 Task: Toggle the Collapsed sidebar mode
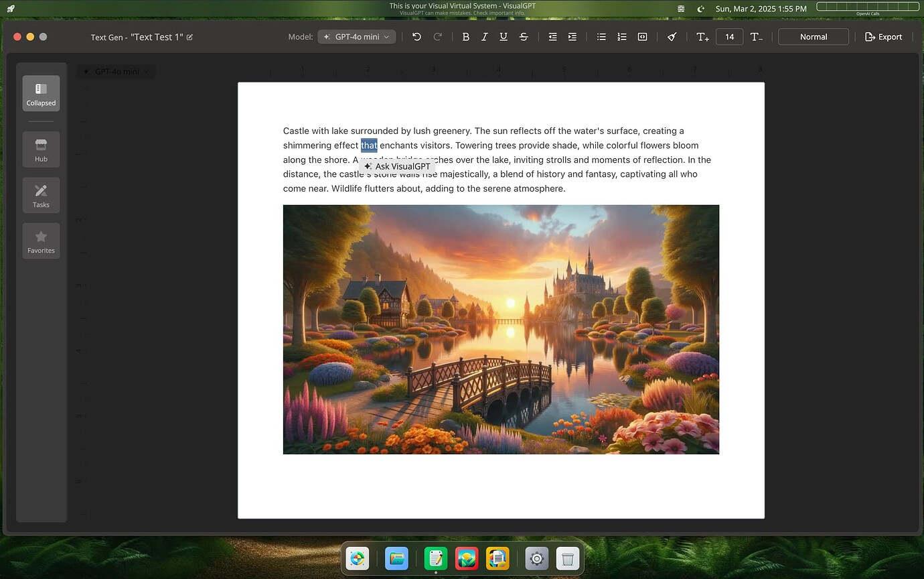tap(41, 93)
